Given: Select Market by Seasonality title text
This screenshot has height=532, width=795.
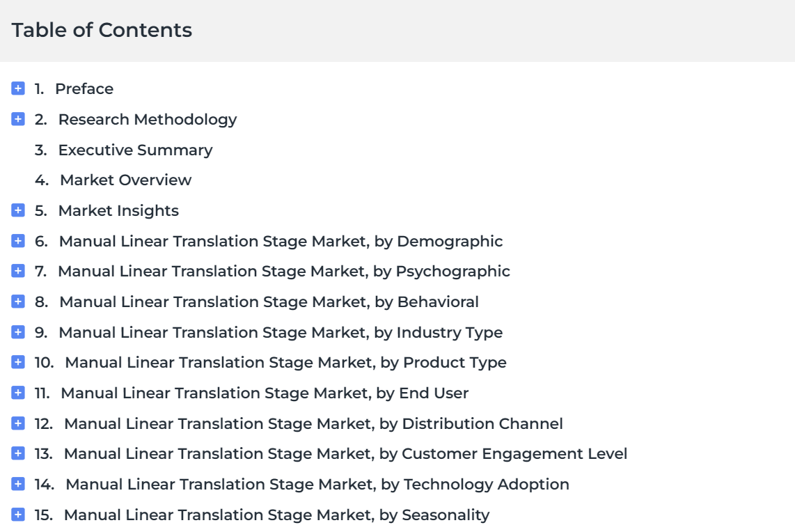Looking at the screenshot, I should pos(276,515).
